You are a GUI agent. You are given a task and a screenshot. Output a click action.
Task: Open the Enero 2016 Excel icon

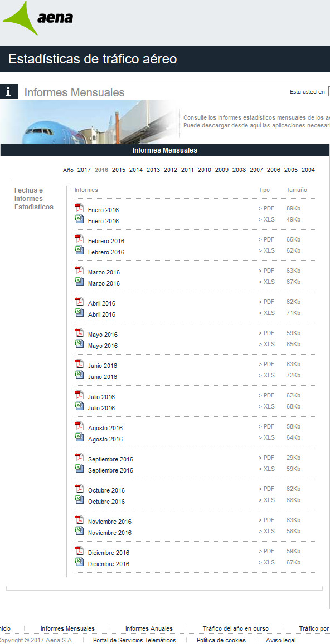[x=79, y=219]
